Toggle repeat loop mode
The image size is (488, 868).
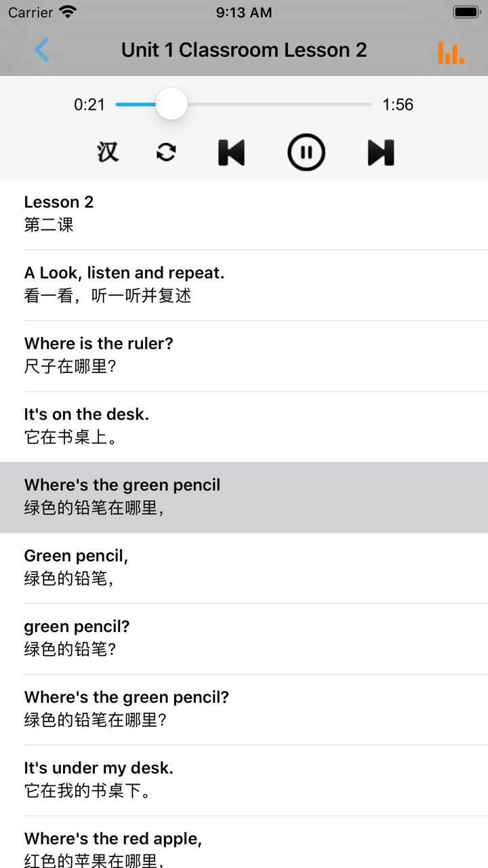pyautogui.click(x=166, y=153)
